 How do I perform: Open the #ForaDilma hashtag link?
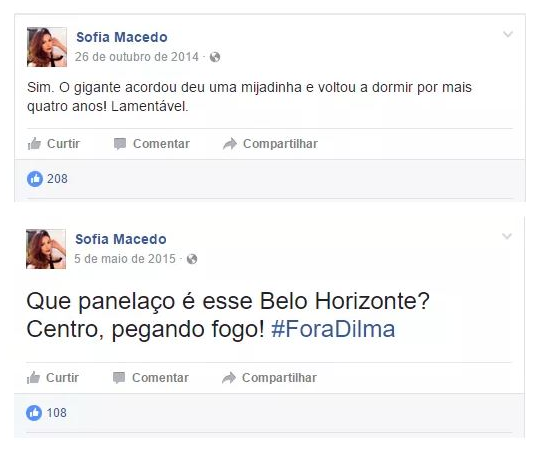click(333, 329)
